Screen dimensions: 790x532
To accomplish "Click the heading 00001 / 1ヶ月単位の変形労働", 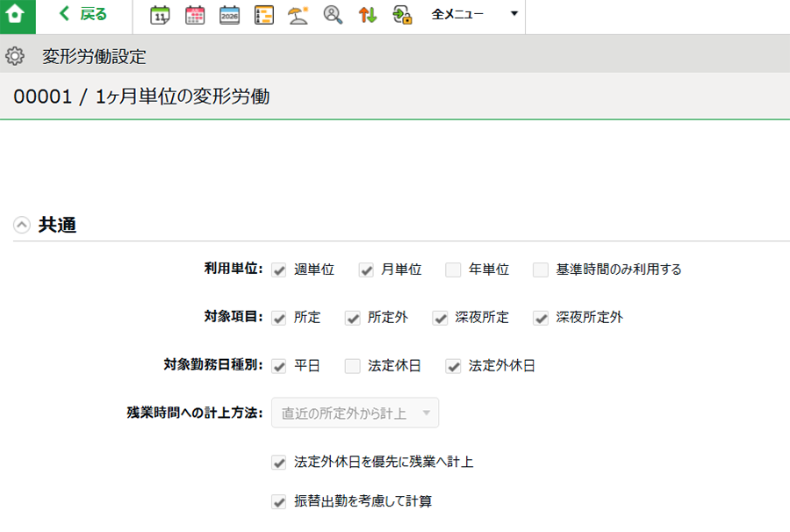I will pyautogui.click(x=141, y=97).
